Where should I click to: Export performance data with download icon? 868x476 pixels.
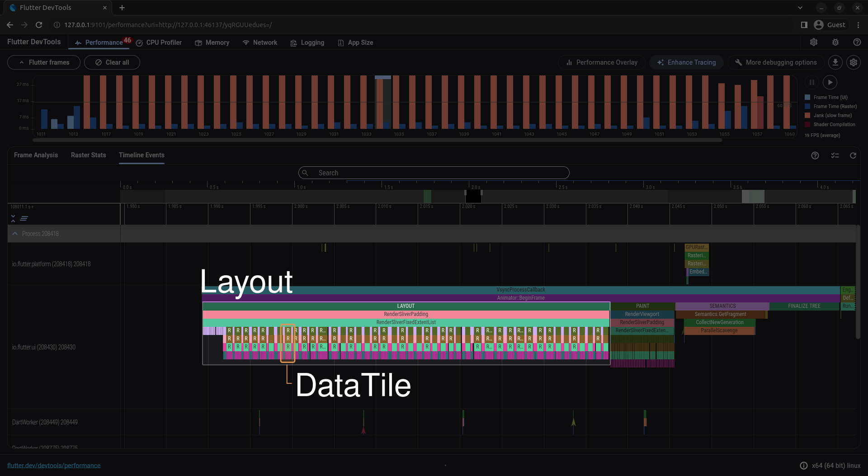[x=835, y=62]
